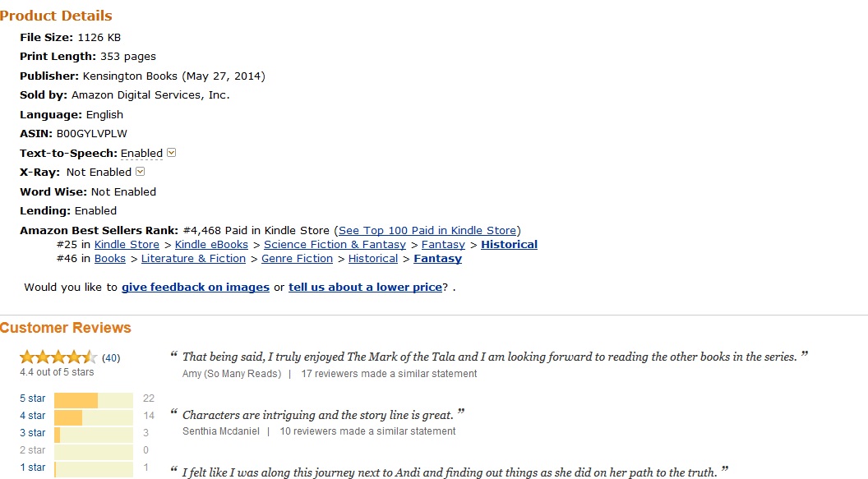This screenshot has height=479, width=868.
Task: Open See Top 100 Paid in Kindle Store
Action: pos(427,231)
